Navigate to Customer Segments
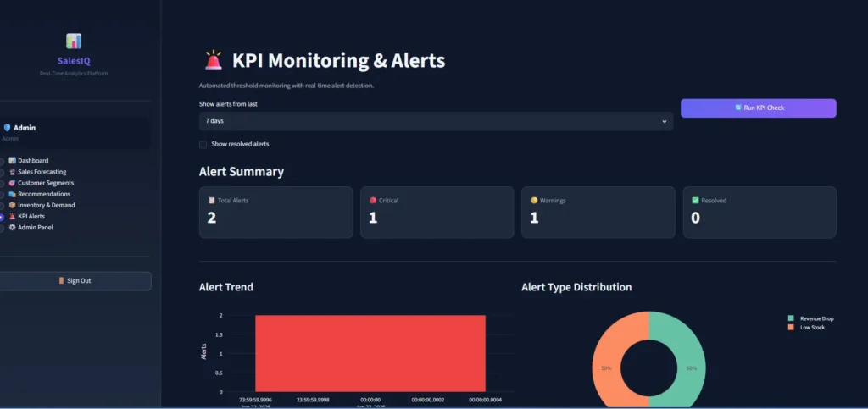 click(46, 183)
